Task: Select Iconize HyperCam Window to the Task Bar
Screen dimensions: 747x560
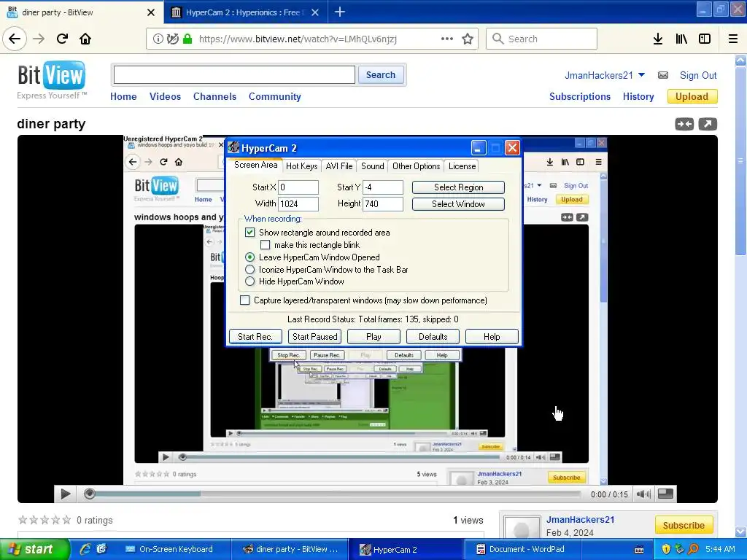Action: click(x=249, y=270)
